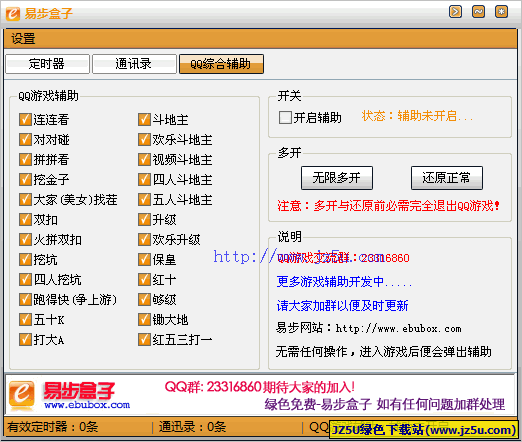Screen dimensions: 522x442
Task: Click the 易步盒子 logo icon in title bar
Action: 13,14
